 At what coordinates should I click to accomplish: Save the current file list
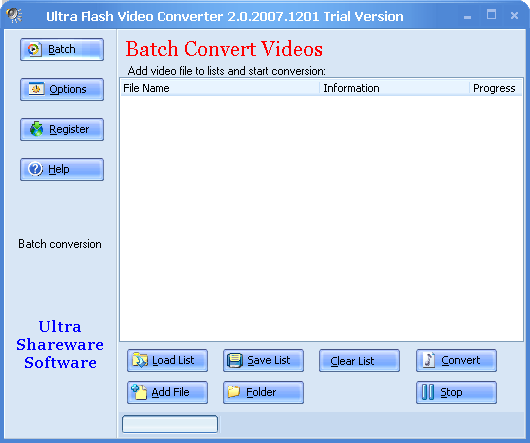click(263, 360)
